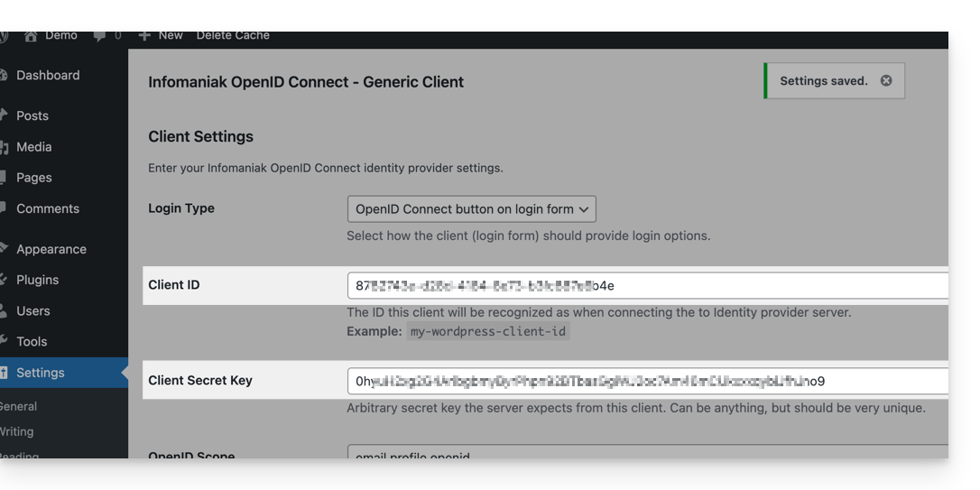
Task: Click the plus icon next to New
Action: (x=144, y=35)
